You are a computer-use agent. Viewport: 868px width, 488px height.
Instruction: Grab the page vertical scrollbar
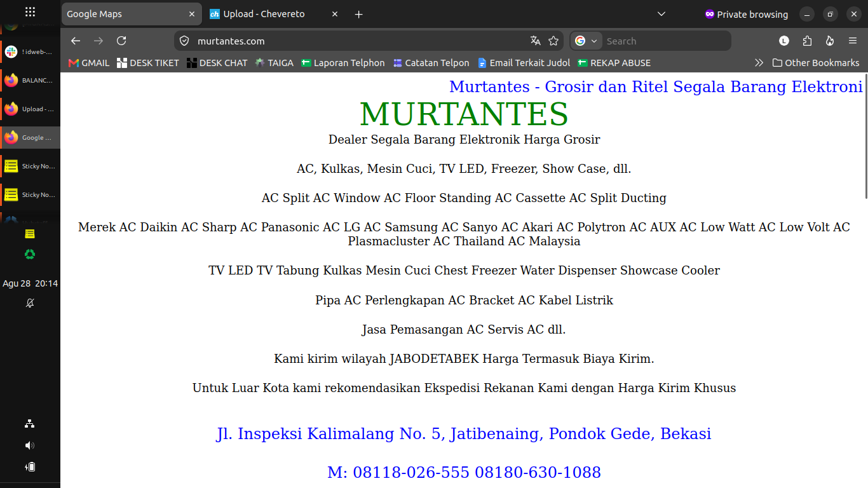point(865,137)
